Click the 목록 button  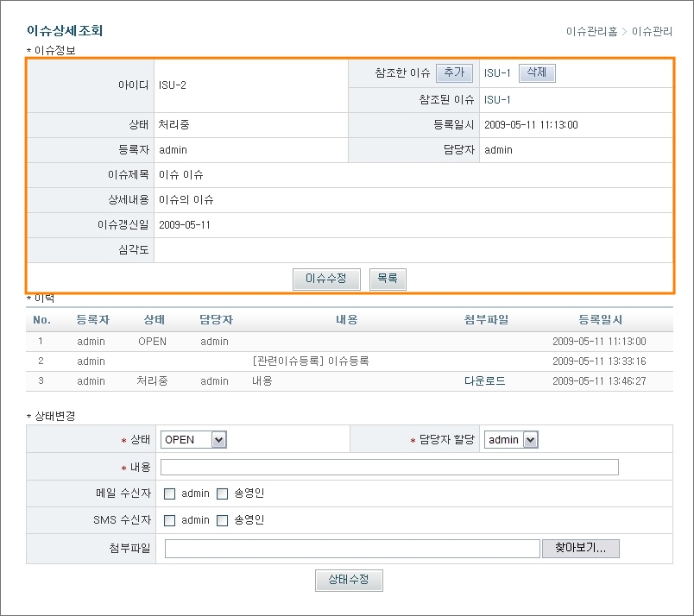tap(387, 280)
